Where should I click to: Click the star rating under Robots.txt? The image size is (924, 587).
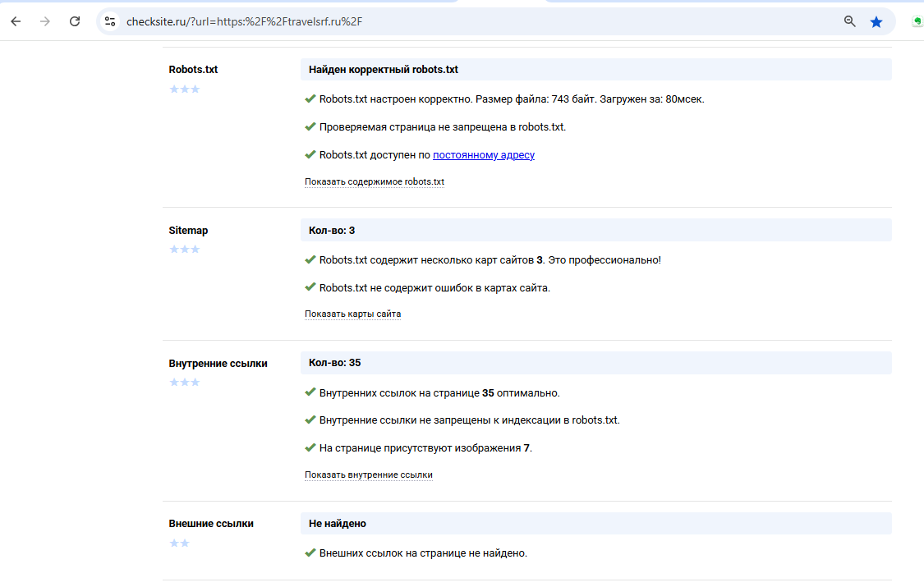[x=184, y=89]
